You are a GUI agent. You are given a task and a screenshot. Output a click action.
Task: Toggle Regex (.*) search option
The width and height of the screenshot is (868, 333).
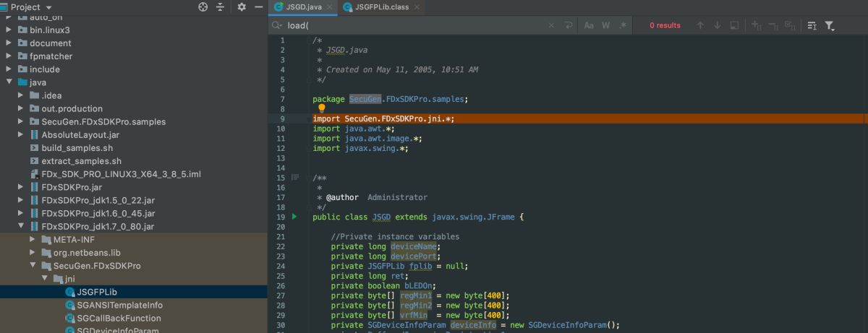click(x=624, y=25)
